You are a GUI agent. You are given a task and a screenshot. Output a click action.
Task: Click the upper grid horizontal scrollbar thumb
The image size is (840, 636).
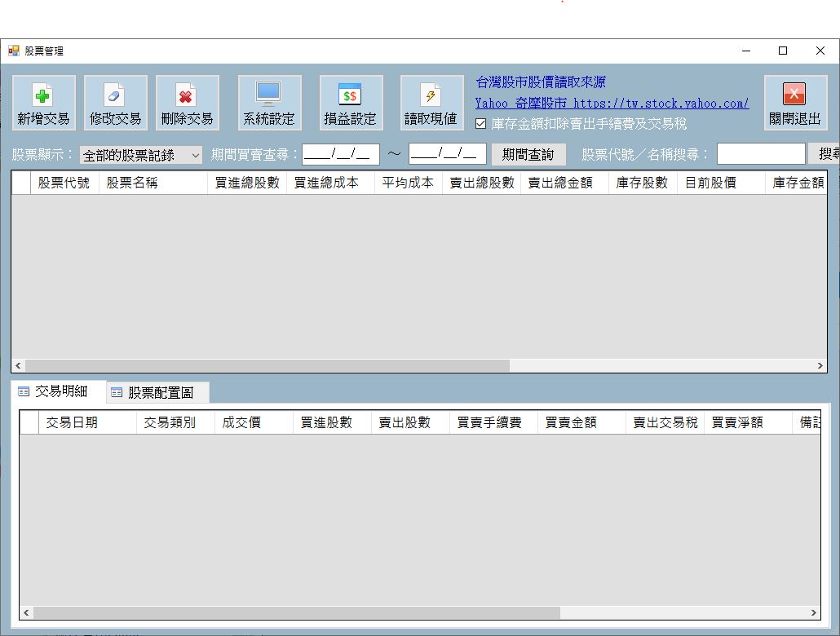click(x=267, y=365)
